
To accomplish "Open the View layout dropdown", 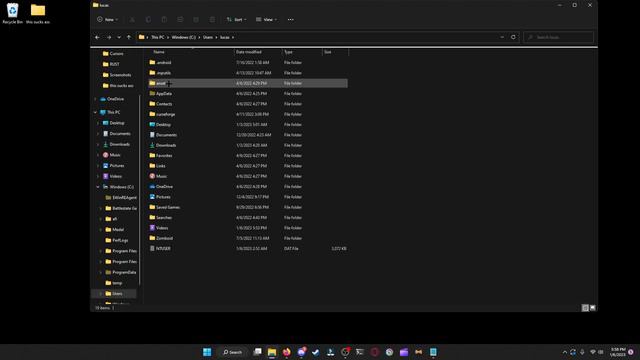I will (266, 20).
